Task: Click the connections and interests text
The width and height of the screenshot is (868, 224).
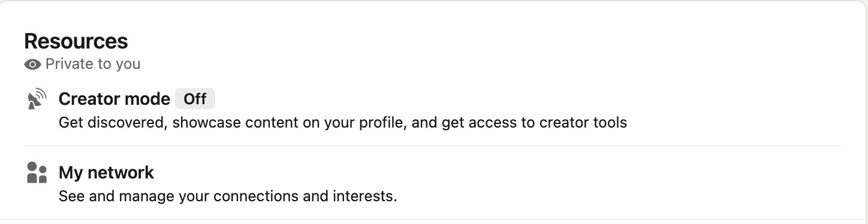Action: [305, 196]
